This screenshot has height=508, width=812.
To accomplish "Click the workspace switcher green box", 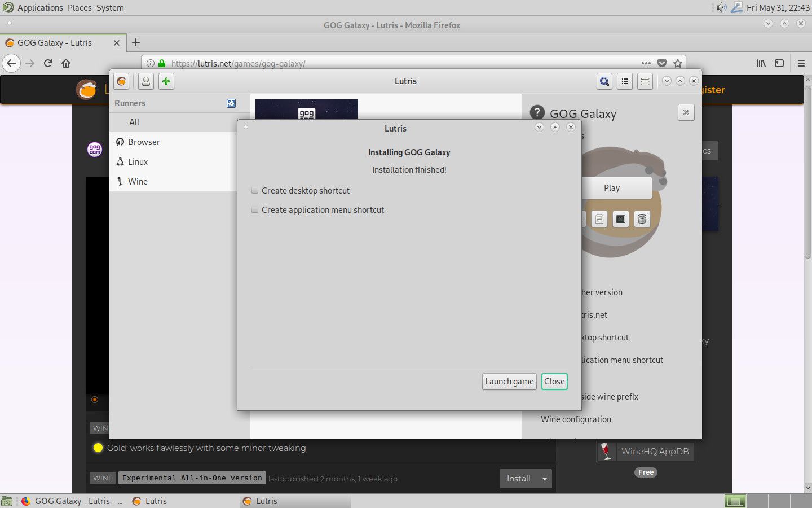I will coord(735,501).
